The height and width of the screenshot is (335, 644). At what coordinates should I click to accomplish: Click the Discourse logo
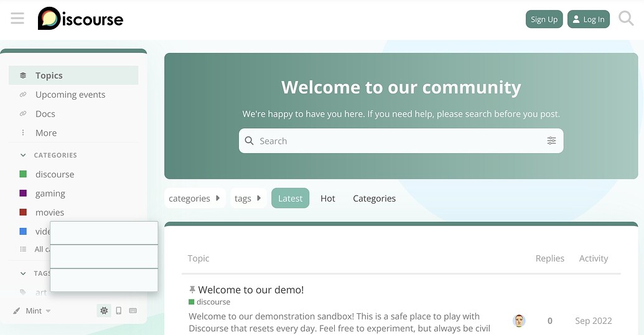(80, 19)
